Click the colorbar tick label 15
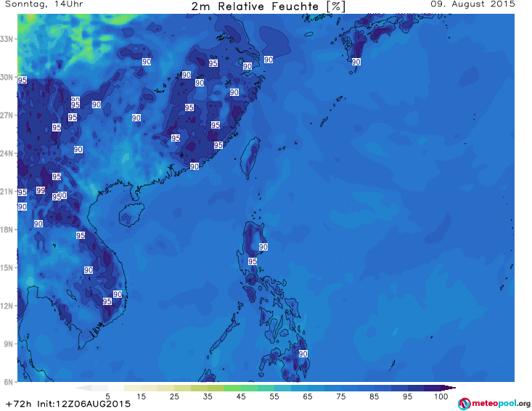 141,396
